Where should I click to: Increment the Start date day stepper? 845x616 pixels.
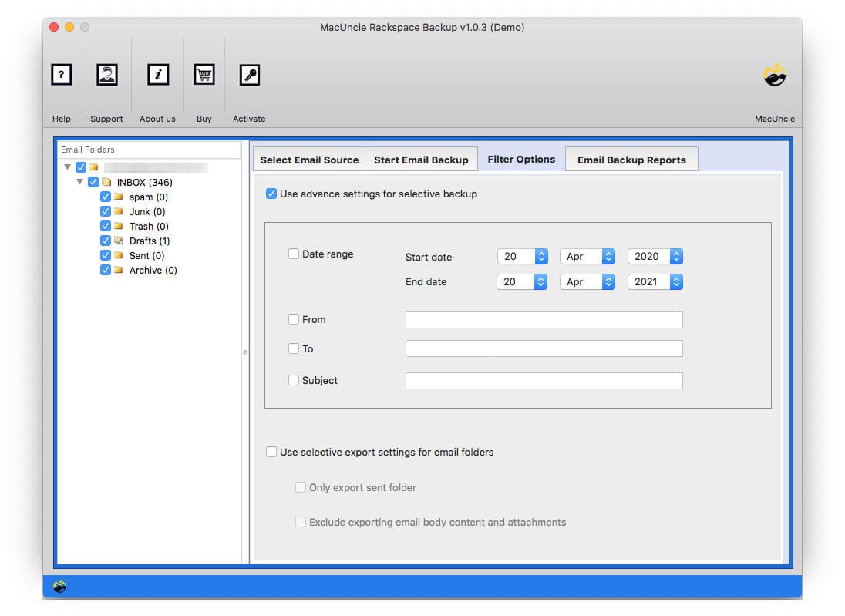click(x=542, y=253)
